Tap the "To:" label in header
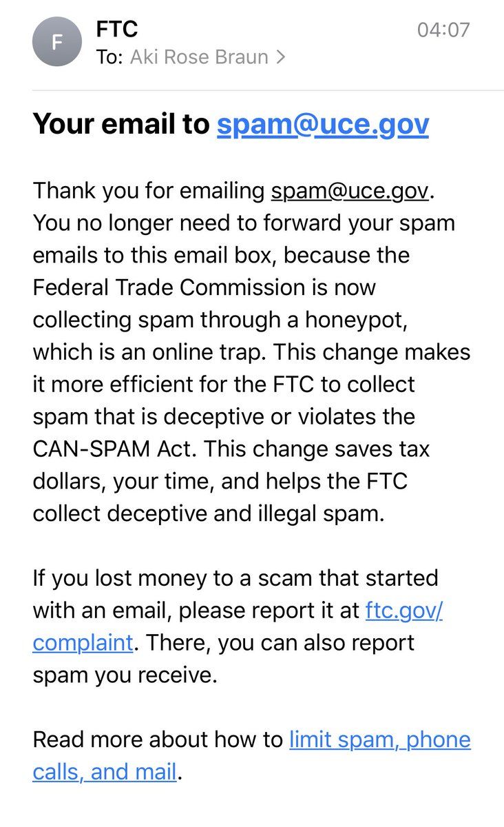Viewport: 504px width, 827px height. point(109,57)
